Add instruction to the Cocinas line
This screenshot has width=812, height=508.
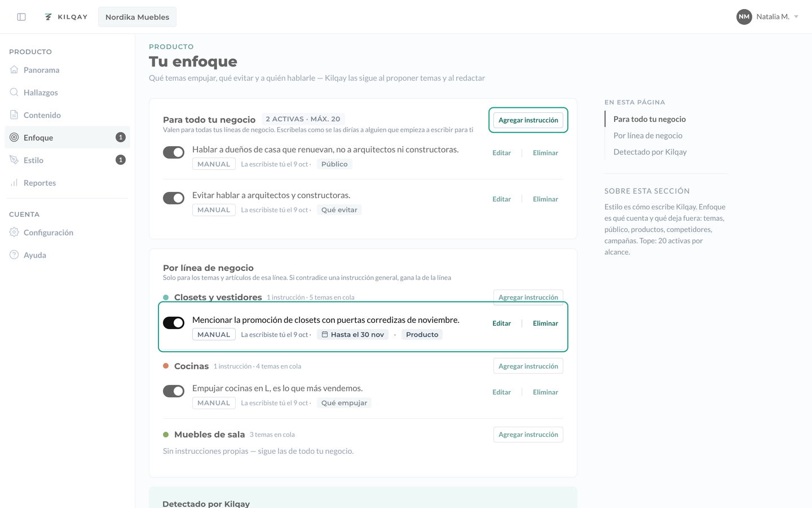[528, 366]
